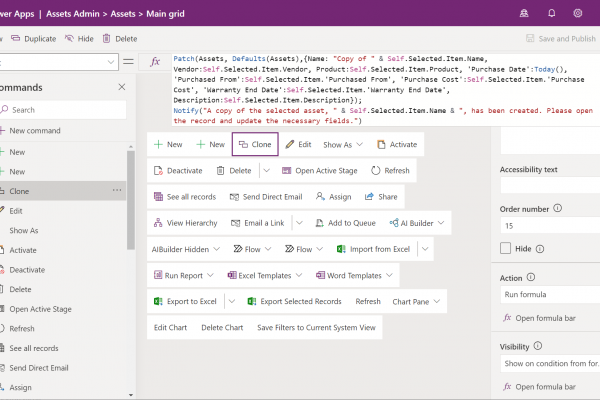This screenshot has height=400, width=600.
Task: Click Delete Chart
Action: coord(222,328)
